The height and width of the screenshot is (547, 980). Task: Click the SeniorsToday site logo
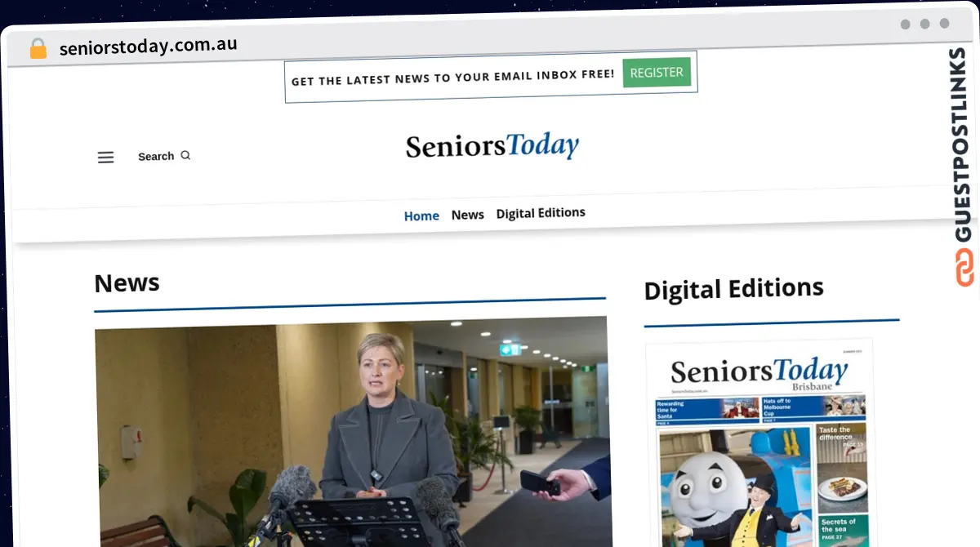click(x=492, y=146)
